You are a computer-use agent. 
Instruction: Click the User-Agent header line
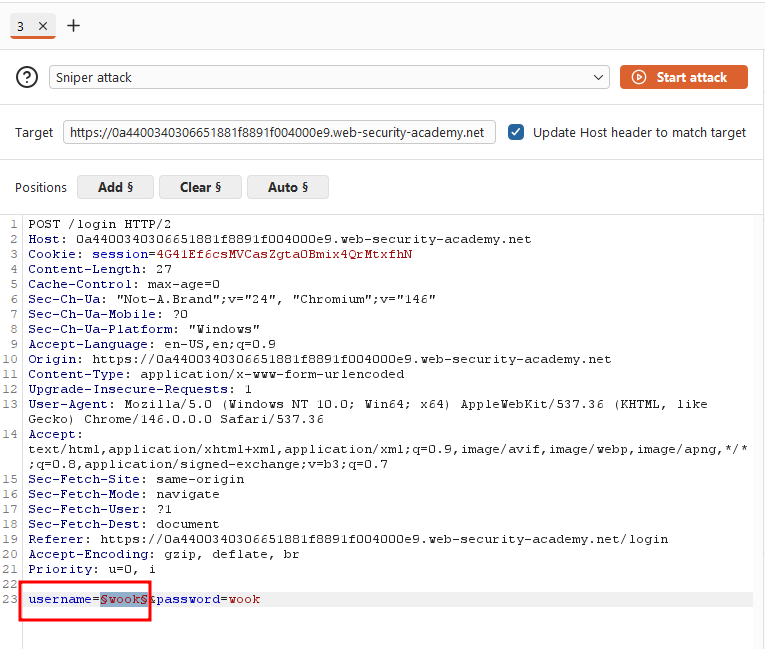click(368, 412)
